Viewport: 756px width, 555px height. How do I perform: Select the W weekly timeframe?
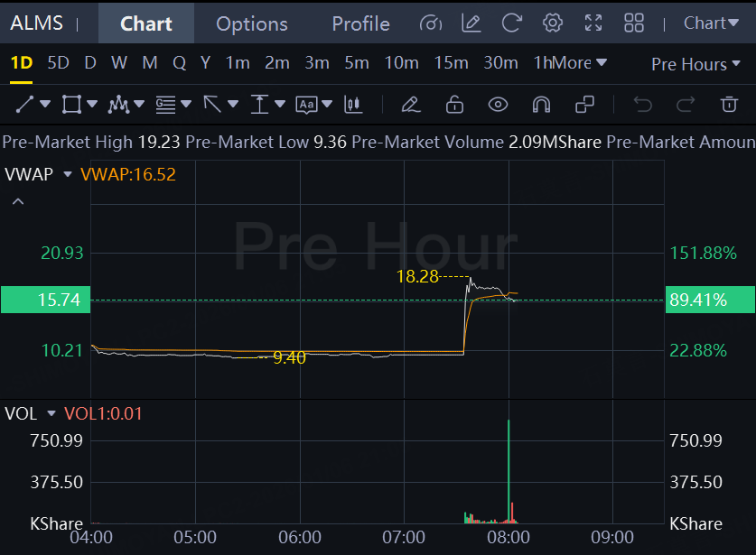click(119, 63)
